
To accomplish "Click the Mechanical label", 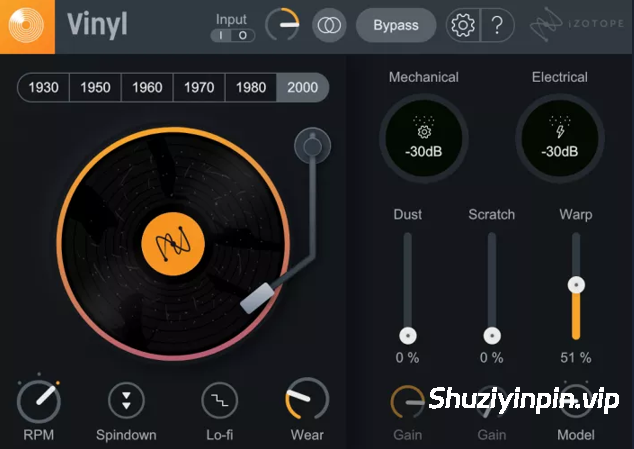I will point(424,77).
